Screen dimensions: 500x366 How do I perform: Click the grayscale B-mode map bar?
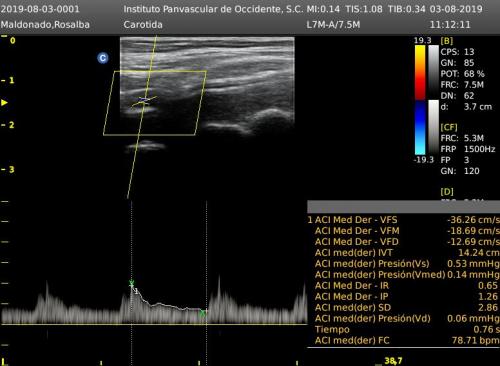[433, 72]
